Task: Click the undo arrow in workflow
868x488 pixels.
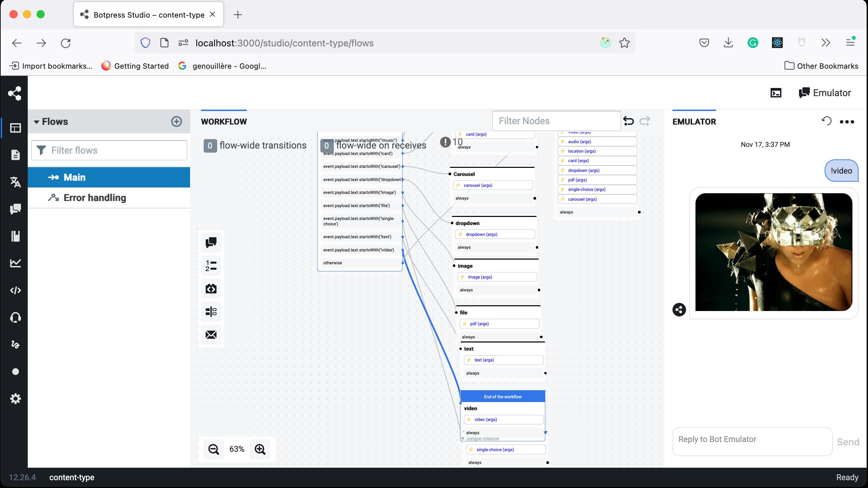Action: (x=628, y=121)
